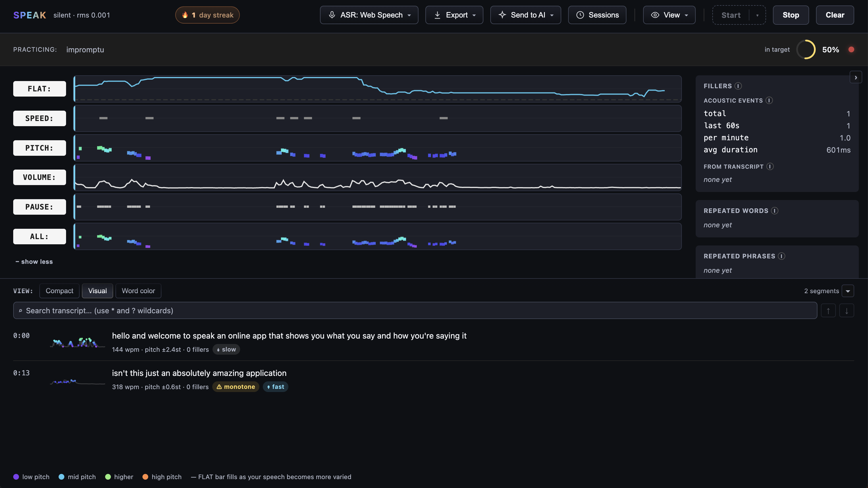The image size is (868, 488).
Task: Click the eye icon on View
Action: pos(655,15)
